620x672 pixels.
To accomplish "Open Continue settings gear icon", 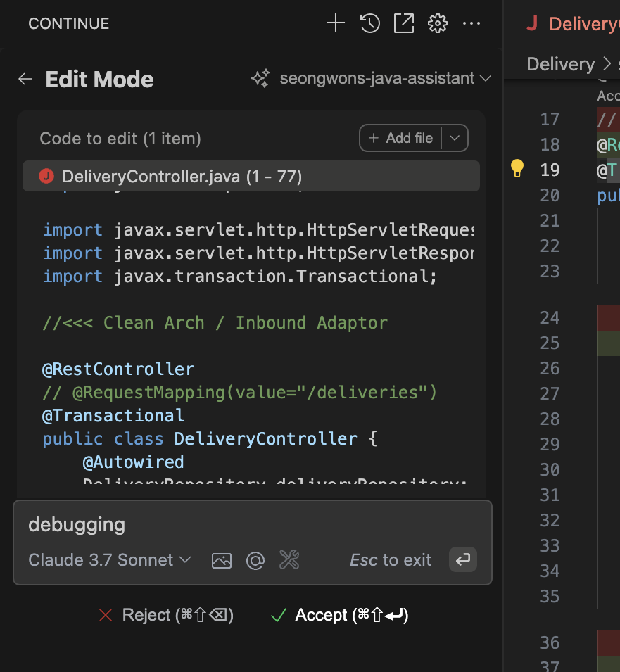I will point(438,23).
